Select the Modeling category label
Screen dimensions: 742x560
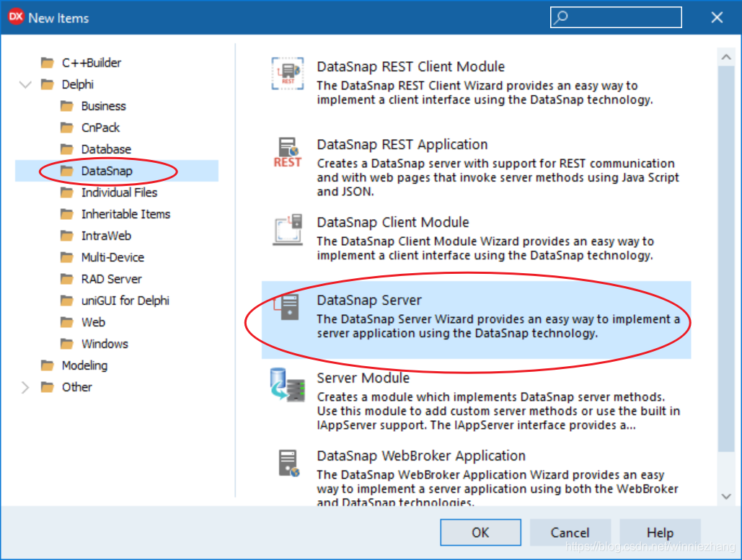[x=84, y=365]
